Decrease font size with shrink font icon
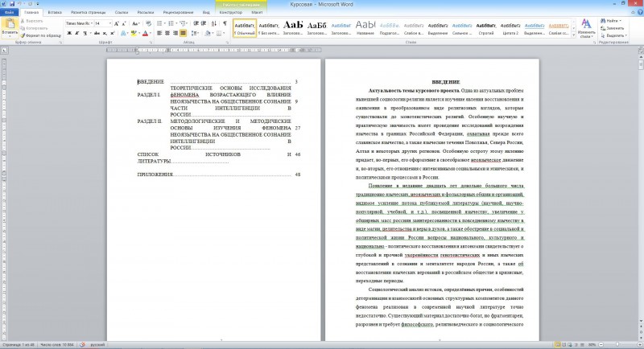Screen dimensions: 644x349 click(124, 24)
